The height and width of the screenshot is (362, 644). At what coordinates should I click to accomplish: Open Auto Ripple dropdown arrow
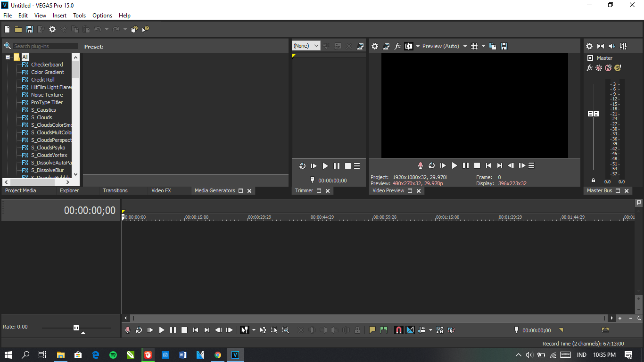pyautogui.click(x=430, y=330)
